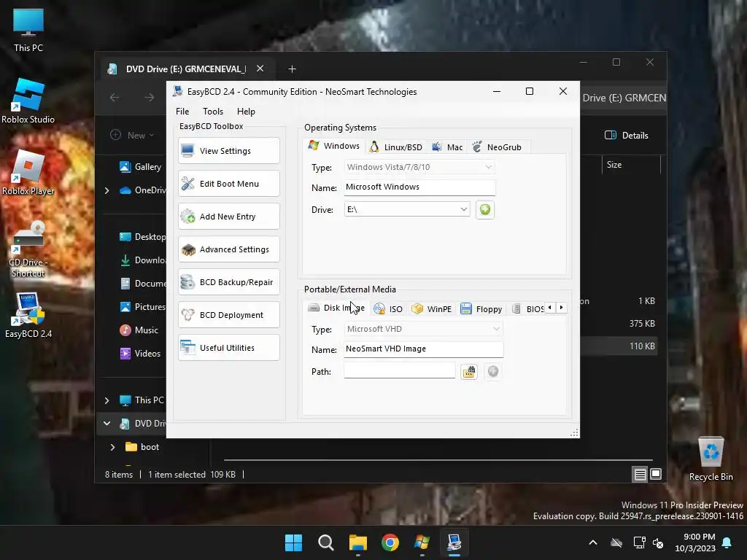Open Edit Boot Menu
This screenshot has height=560, width=747.
[x=228, y=184]
